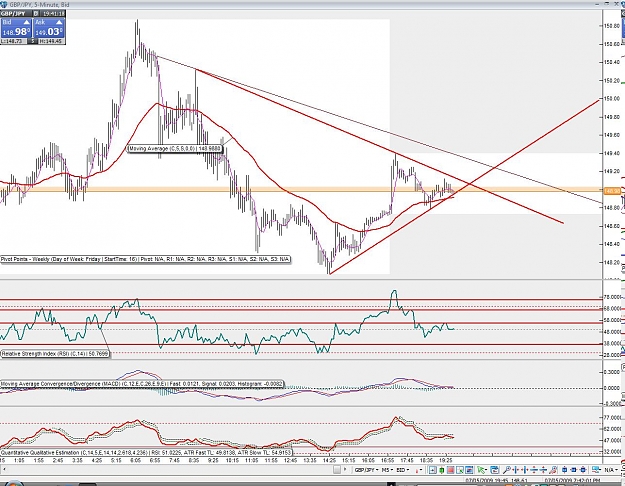The width and height of the screenshot is (625, 486).
Task: Click the Quantitative Qualitative Estimation label
Action: point(146,453)
